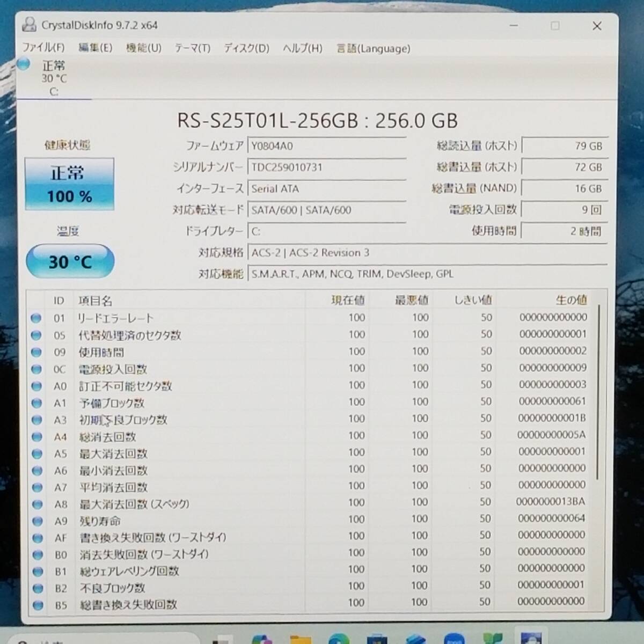Click status dot for 0C 電源投入回数
This screenshot has height=644, width=644.
[x=36, y=369]
